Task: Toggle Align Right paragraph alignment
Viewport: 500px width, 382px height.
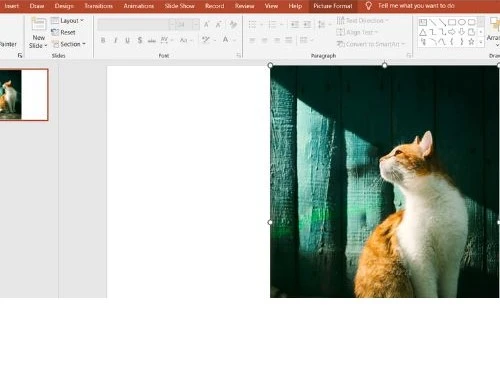Action: pyautogui.click(x=277, y=40)
